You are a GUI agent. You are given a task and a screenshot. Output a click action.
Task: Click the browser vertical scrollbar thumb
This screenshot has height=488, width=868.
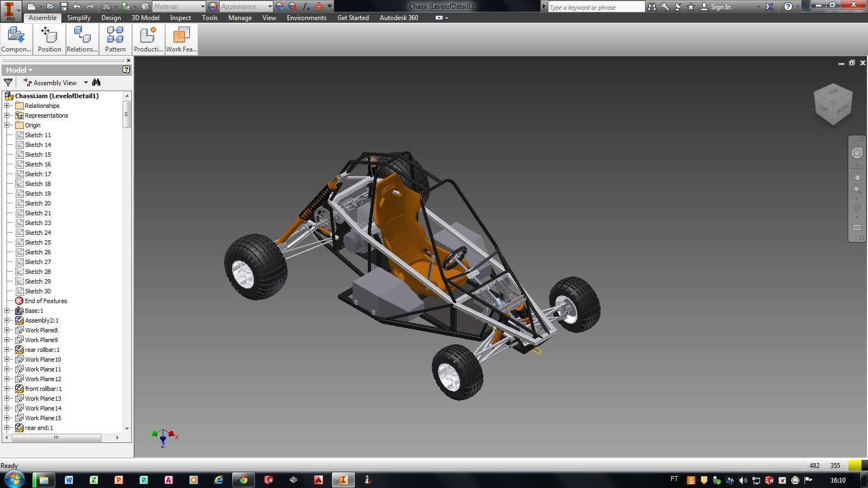pyautogui.click(x=126, y=114)
